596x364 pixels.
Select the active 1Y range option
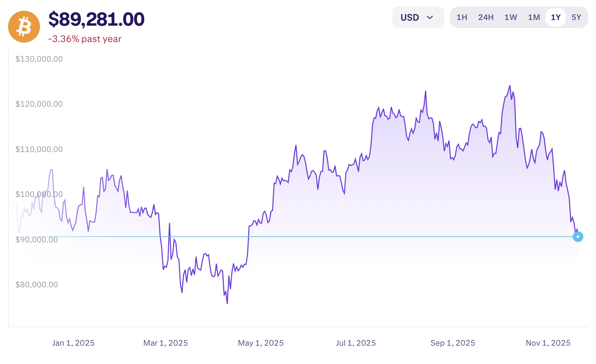tap(556, 17)
